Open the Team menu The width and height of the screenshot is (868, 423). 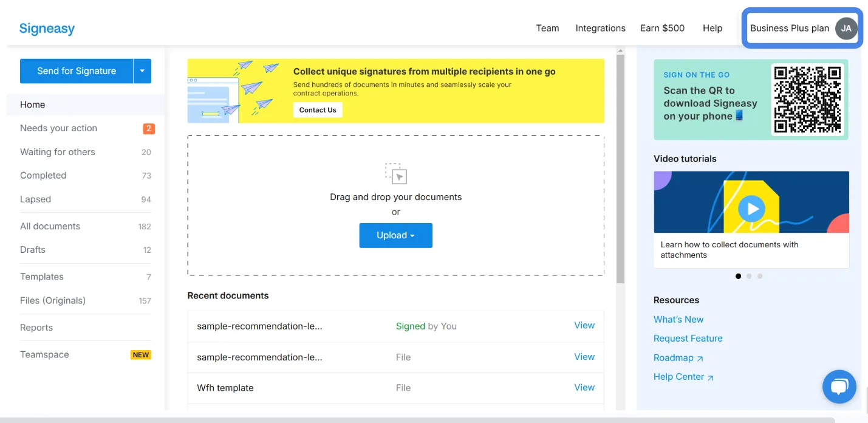(547, 28)
